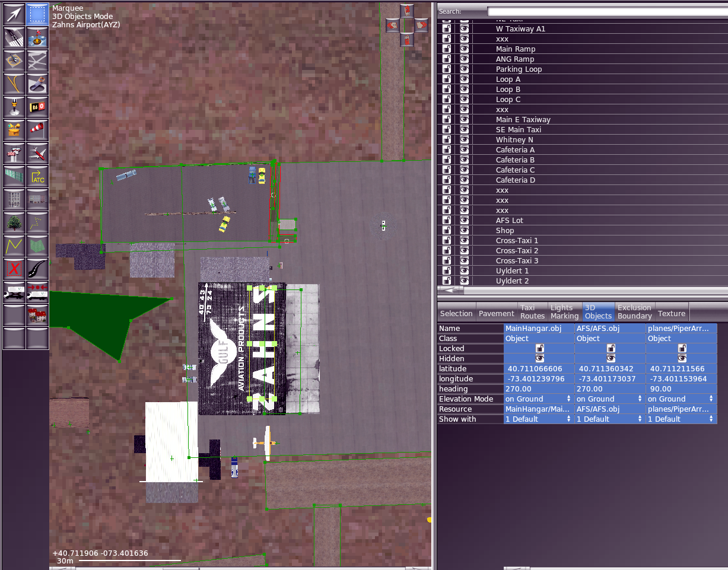728x570 pixels.
Task: Open Show with dropdown for AFS/AFS.obj
Action: 610,419
